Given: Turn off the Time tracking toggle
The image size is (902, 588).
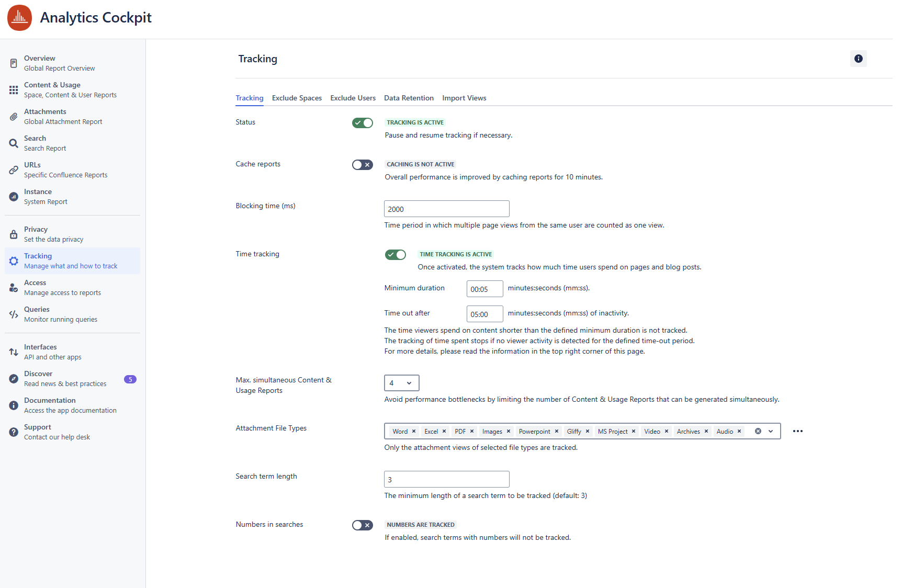Looking at the screenshot, I should point(395,255).
